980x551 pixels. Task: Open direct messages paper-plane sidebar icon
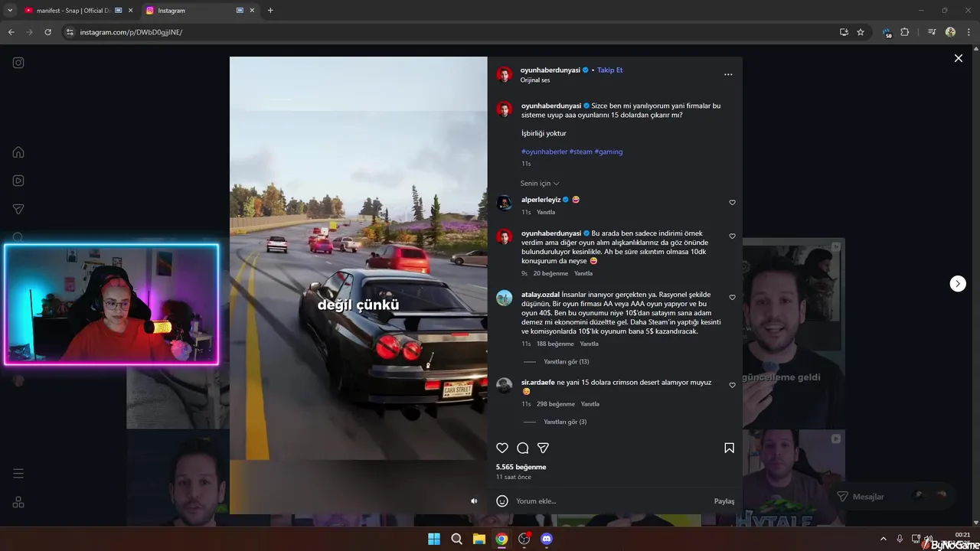[18, 209]
